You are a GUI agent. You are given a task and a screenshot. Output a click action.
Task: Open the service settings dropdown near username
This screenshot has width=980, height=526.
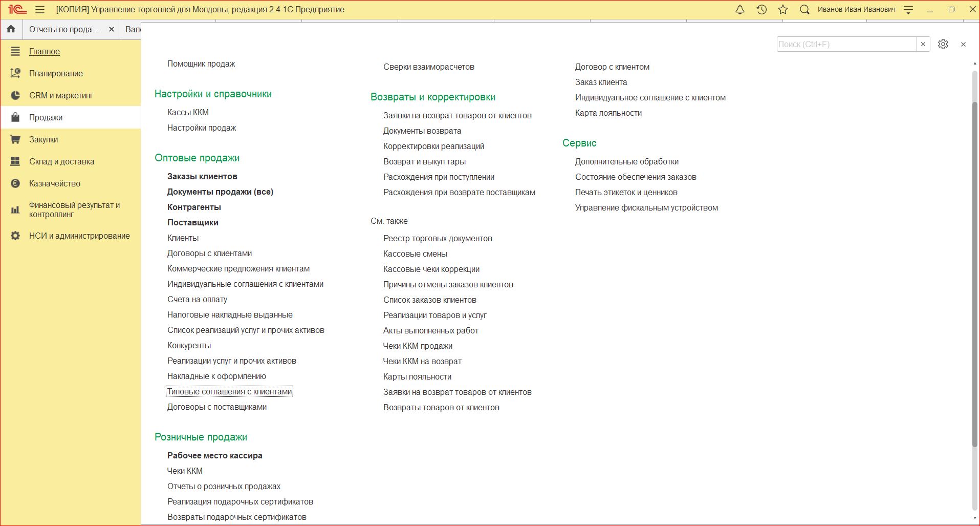pos(908,10)
